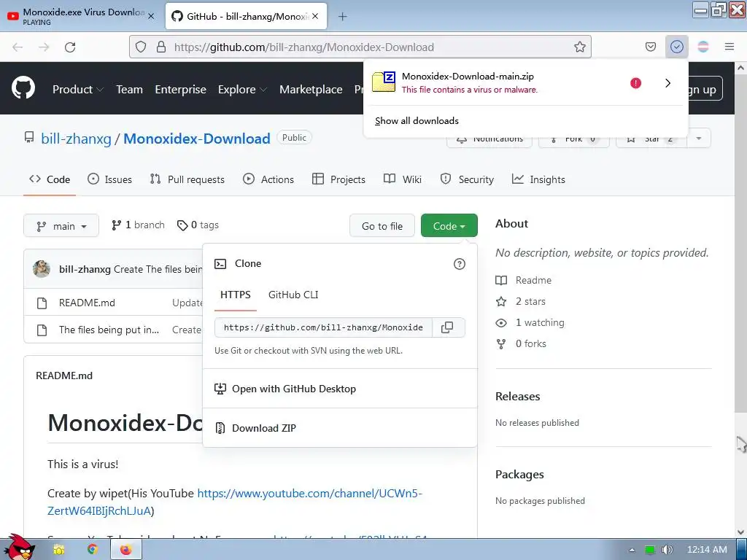Image resolution: width=747 pixels, height=560 pixels.
Task: Open Marketplace in the header
Action: pyautogui.click(x=311, y=90)
